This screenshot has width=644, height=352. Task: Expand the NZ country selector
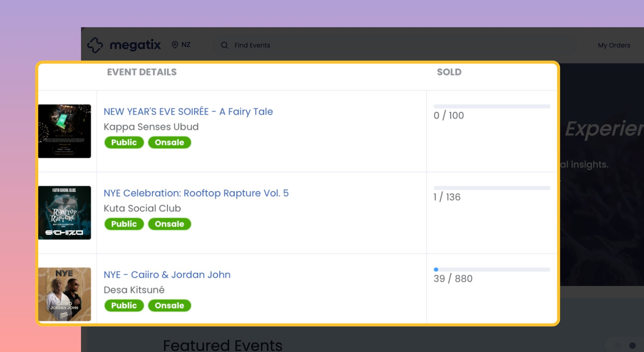[181, 45]
